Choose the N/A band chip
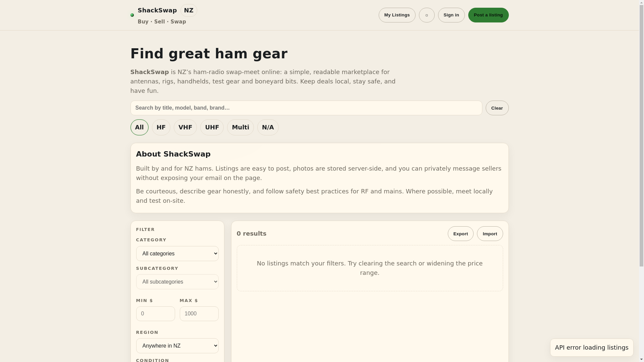 click(x=268, y=127)
